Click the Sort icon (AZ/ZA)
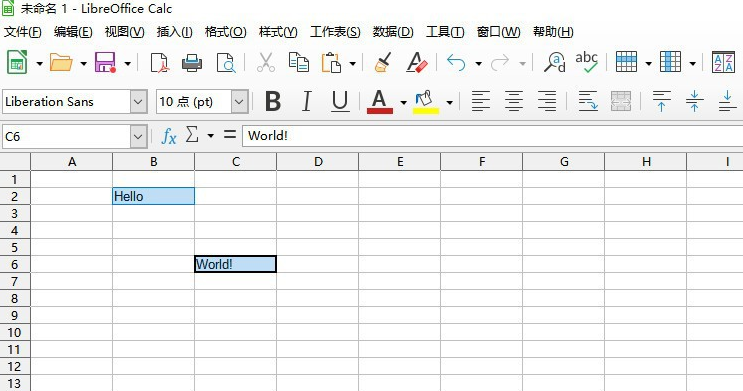This screenshot has height=391, width=743. pyautogui.click(x=723, y=62)
